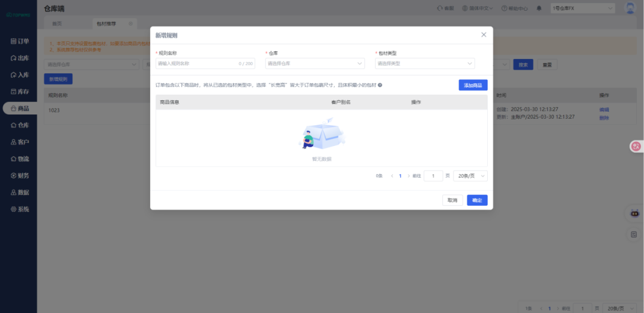Close the 包材推荐 tab
The image size is (644, 313).
click(x=131, y=24)
